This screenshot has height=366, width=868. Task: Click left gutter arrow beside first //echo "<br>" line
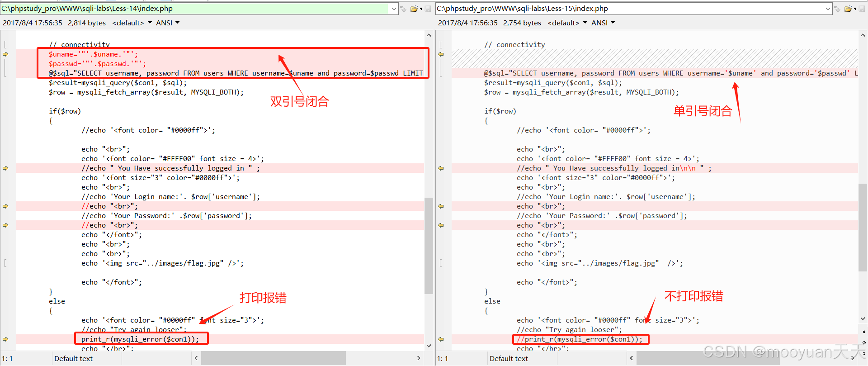(x=6, y=206)
